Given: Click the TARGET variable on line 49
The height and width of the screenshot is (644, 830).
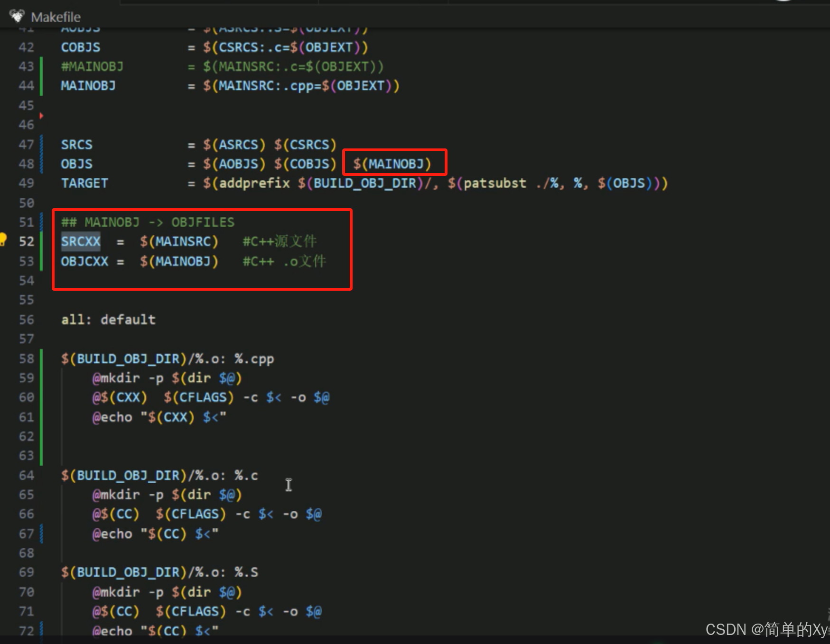Looking at the screenshot, I should tap(84, 183).
